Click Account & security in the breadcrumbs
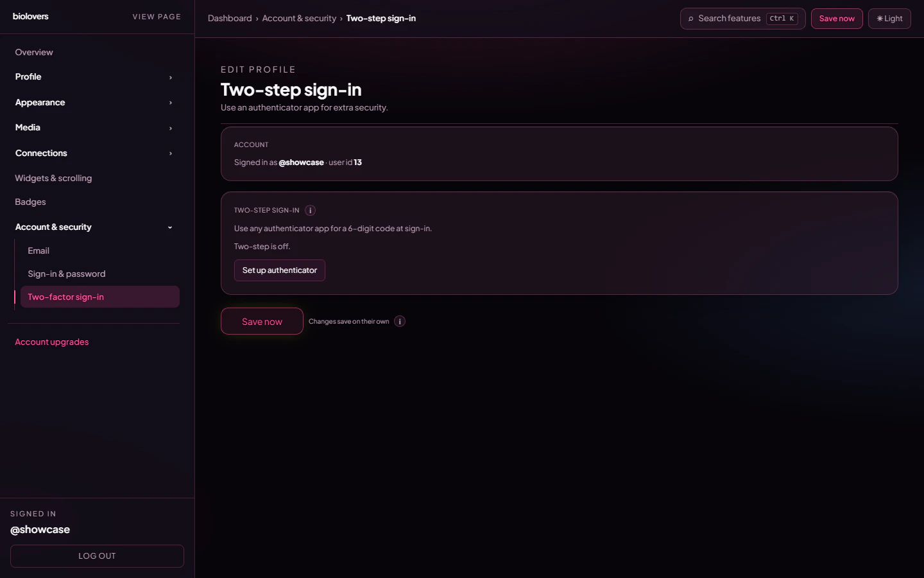This screenshot has height=578, width=924. pos(299,18)
